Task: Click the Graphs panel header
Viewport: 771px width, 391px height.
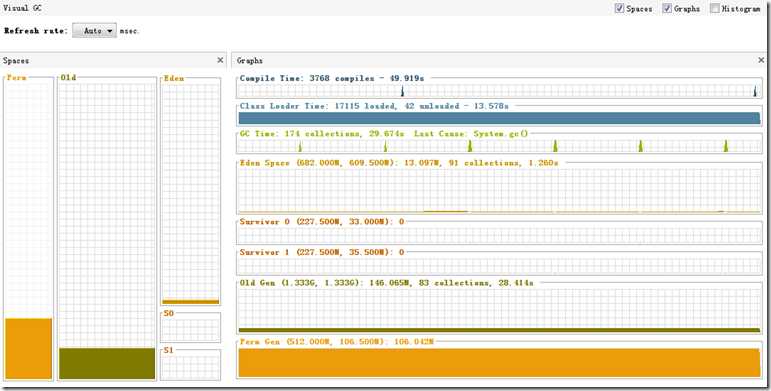Action: point(499,60)
